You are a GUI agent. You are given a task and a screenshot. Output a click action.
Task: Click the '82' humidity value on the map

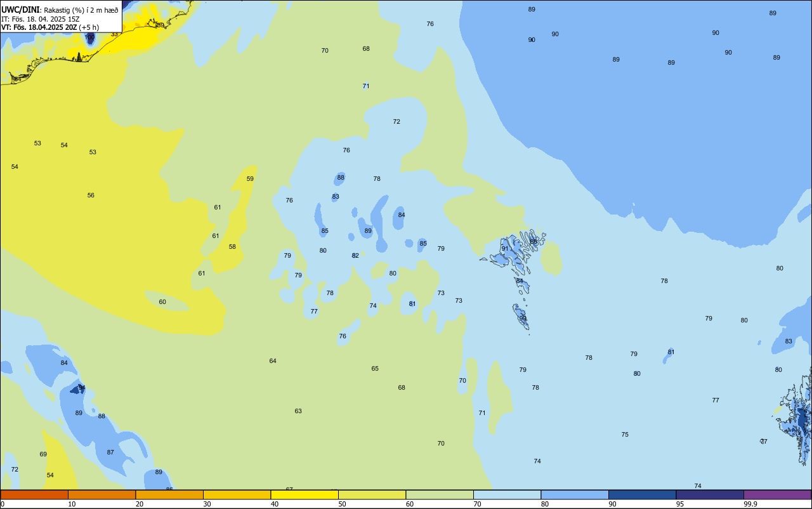coord(355,256)
